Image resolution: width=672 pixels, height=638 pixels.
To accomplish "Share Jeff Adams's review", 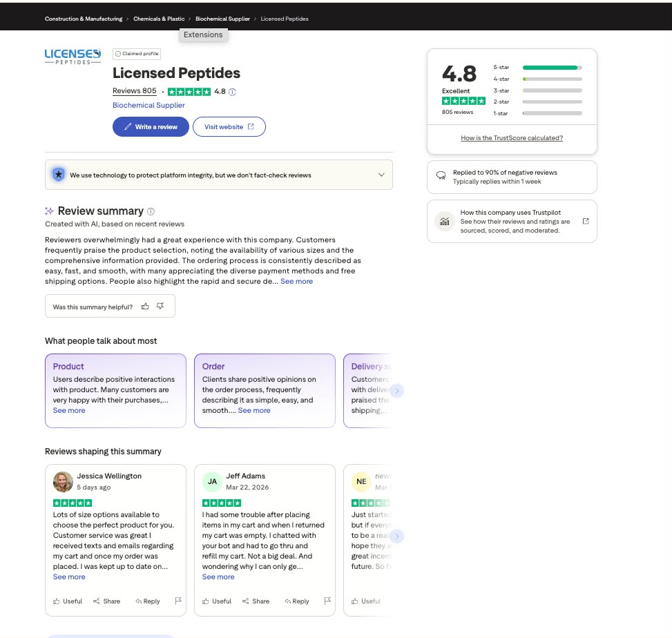I will tap(256, 601).
